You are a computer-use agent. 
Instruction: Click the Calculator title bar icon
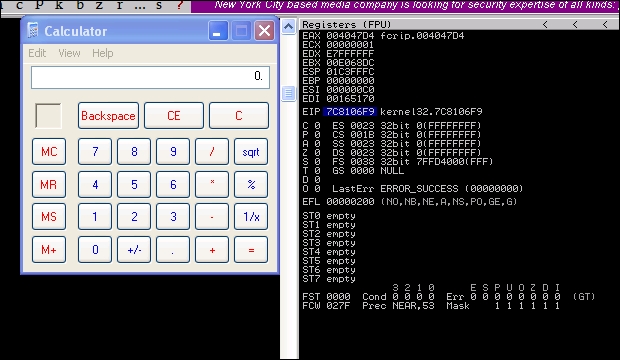(x=33, y=30)
